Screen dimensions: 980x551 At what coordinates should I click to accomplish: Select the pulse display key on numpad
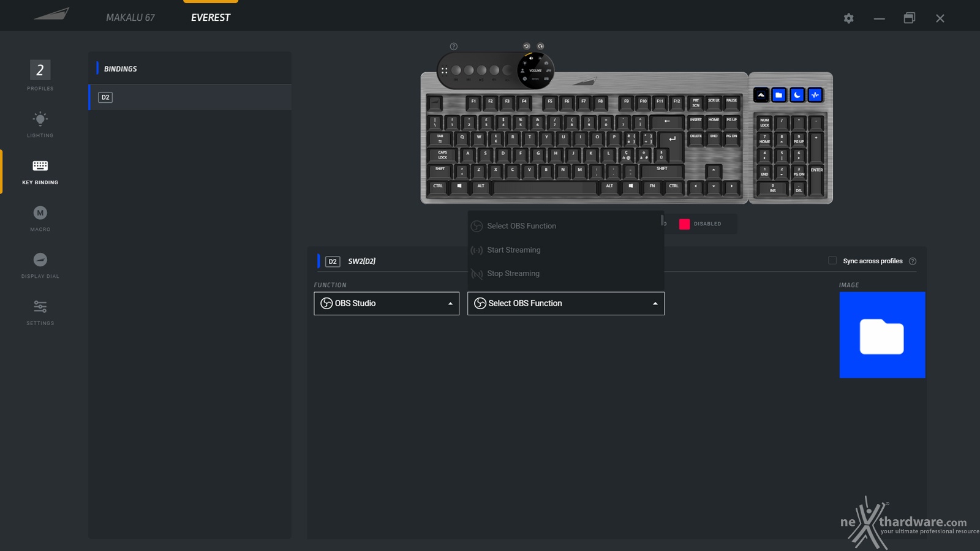[815, 95]
